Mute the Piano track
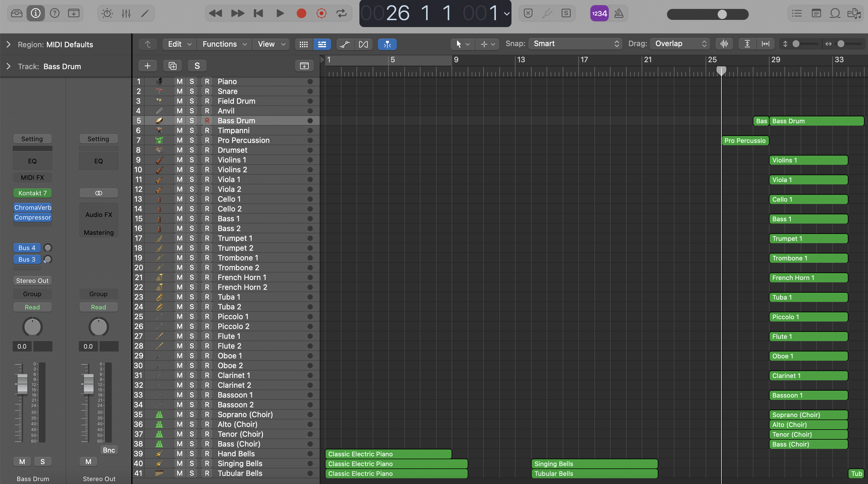 tap(180, 82)
